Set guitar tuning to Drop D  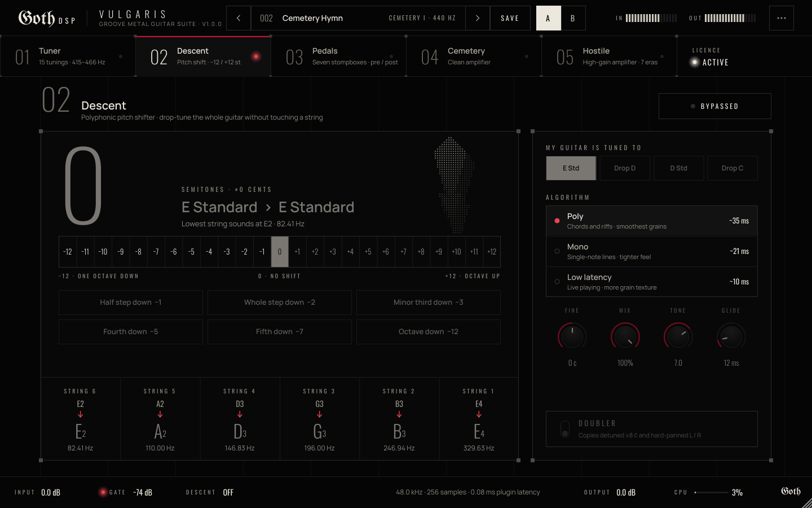(x=625, y=168)
